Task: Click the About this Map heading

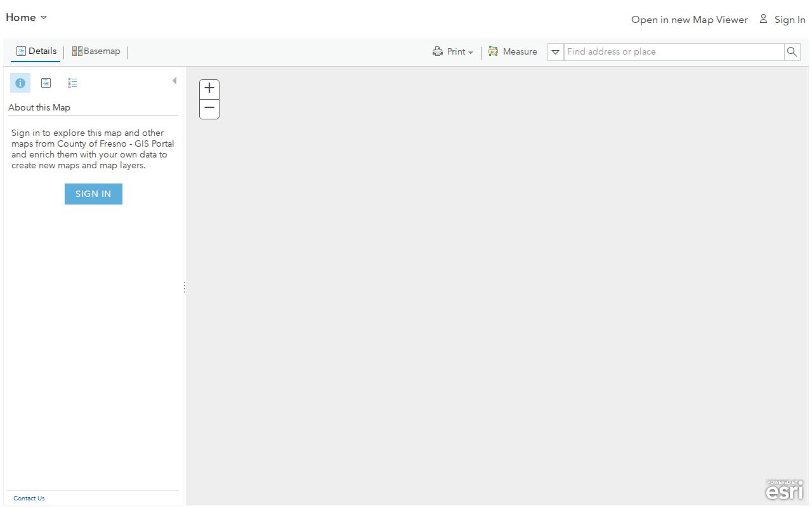Action: coord(39,107)
